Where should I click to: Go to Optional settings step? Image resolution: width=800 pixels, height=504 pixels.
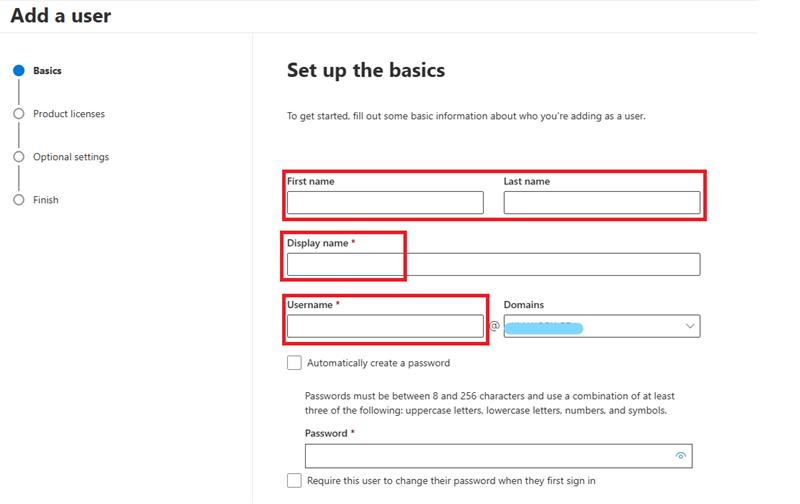pyautogui.click(x=71, y=157)
